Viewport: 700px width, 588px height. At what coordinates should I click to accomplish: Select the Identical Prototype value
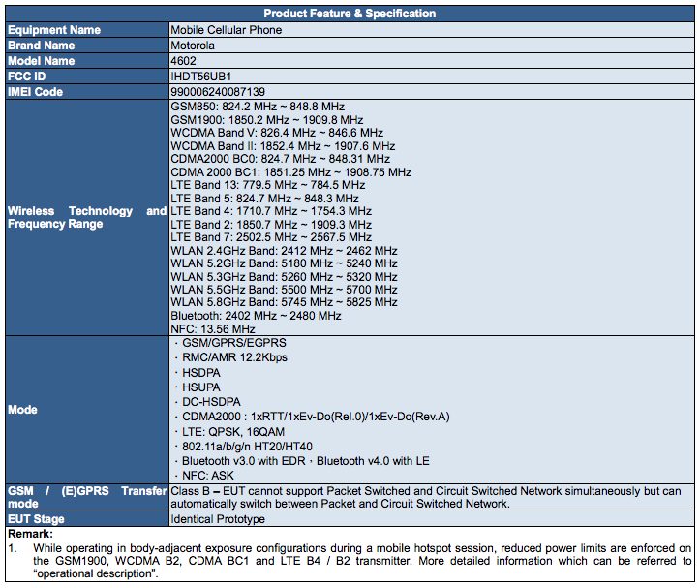(x=217, y=519)
